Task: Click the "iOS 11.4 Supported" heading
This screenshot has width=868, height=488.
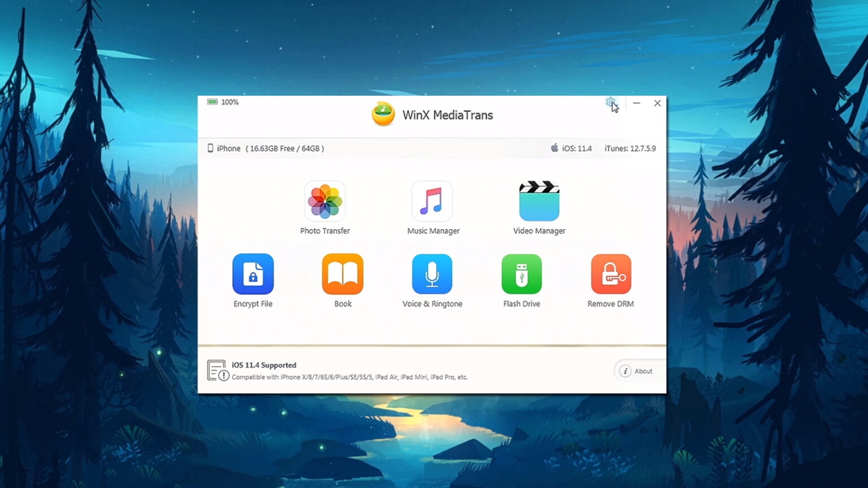Action: click(x=264, y=365)
